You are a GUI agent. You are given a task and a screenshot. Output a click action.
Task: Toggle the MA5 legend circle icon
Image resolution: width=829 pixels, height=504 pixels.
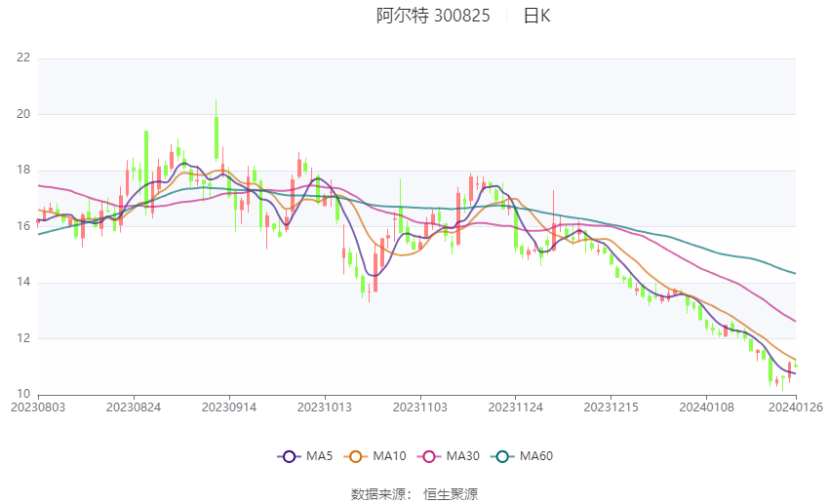coord(289,456)
